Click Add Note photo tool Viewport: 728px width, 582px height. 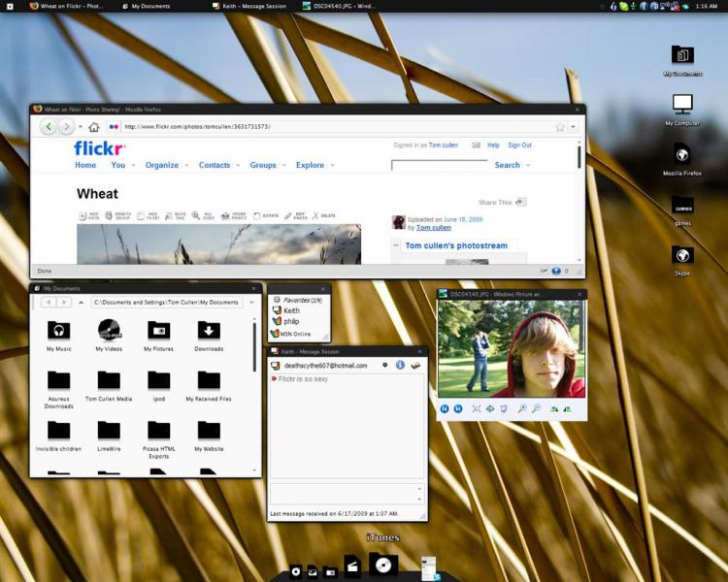[x=89, y=215]
